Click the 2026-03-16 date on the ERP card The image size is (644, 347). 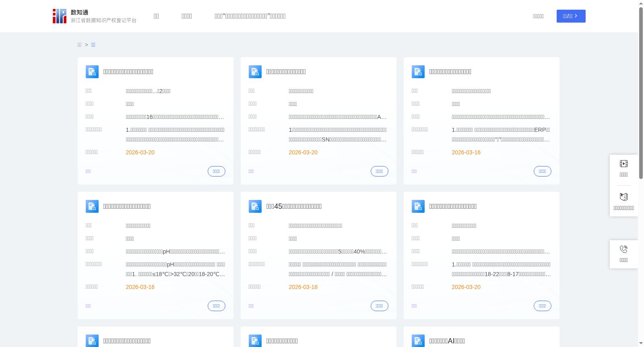(466, 152)
